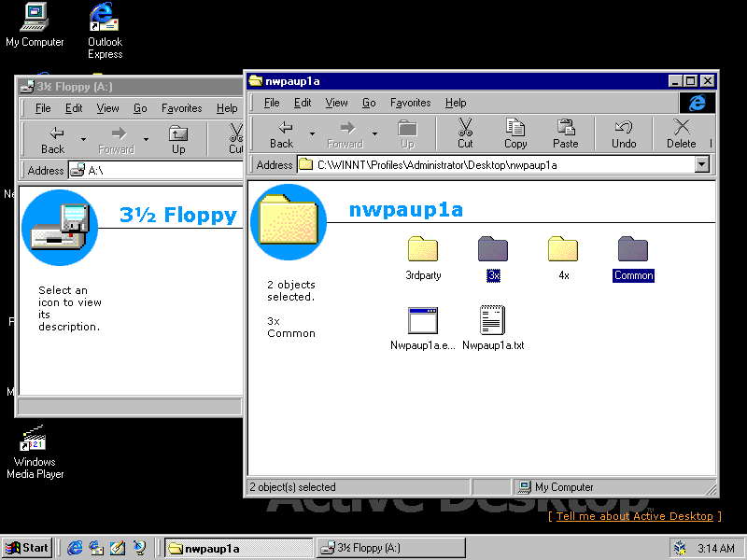Follow the Tell me about Active Desktop link
Image resolution: width=747 pixels, height=560 pixels.
pos(635,516)
